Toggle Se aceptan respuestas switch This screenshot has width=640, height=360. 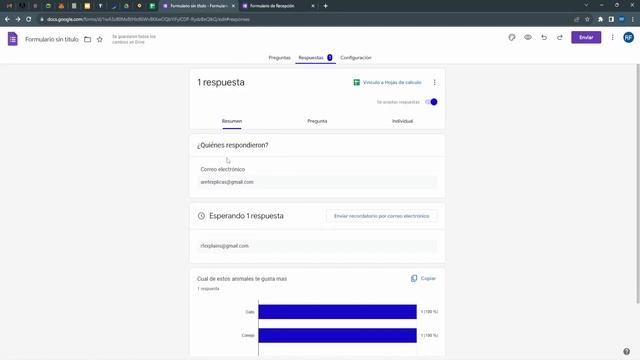pyautogui.click(x=431, y=102)
